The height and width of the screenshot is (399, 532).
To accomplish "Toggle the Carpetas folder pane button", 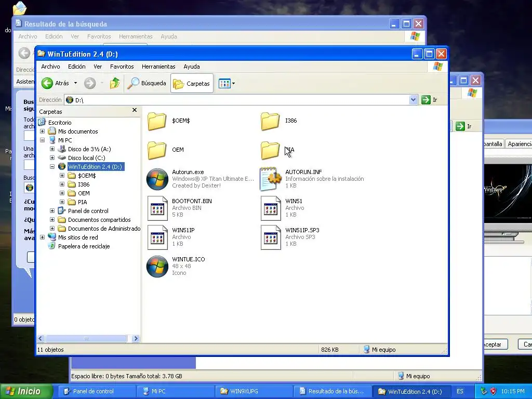I will pyautogui.click(x=192, y=84).
